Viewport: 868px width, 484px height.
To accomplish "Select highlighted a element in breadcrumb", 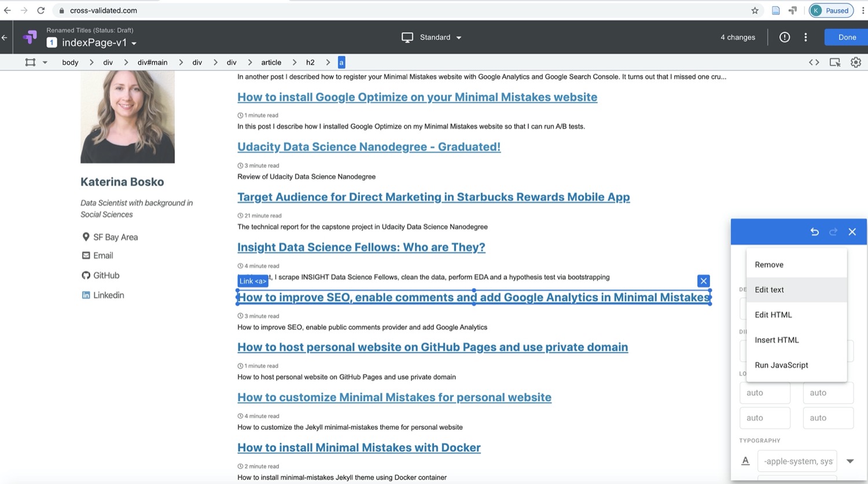I will click(341, 63).
